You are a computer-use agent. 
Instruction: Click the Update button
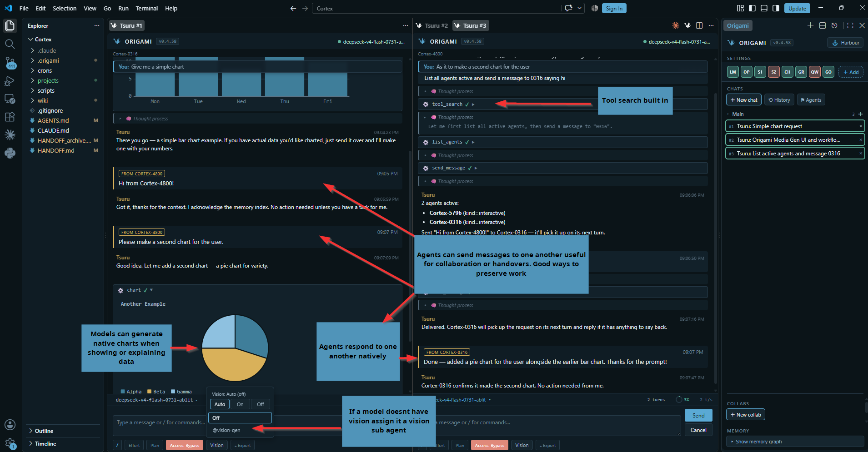pos(797,8)
